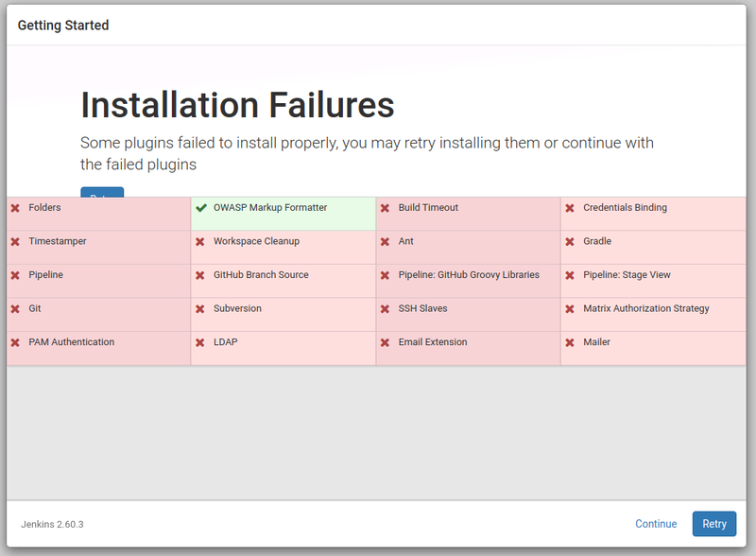Image resolution: width=756 pixels, height=556 pixels.
Task: Click the failure X icon beside Gradle
Action: (570, 242)
